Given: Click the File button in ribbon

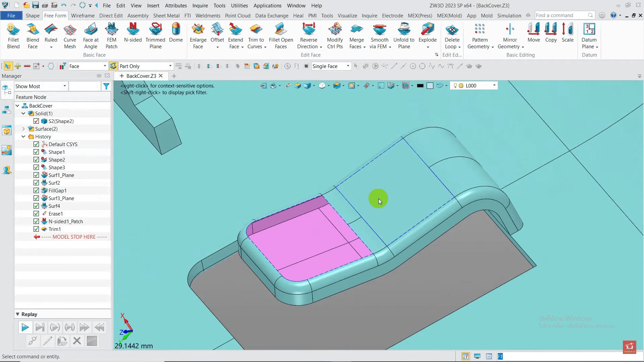Looking at the screenshot, I should (11, 15).
